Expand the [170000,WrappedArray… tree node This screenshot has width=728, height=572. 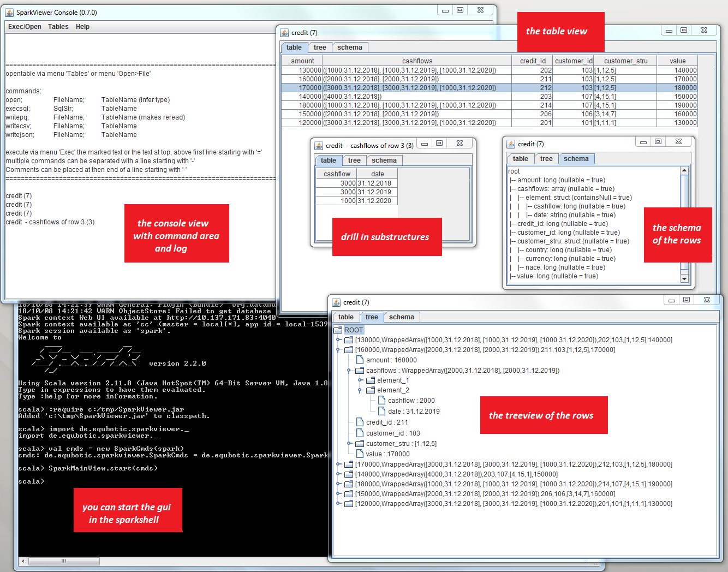pos(338,464)
